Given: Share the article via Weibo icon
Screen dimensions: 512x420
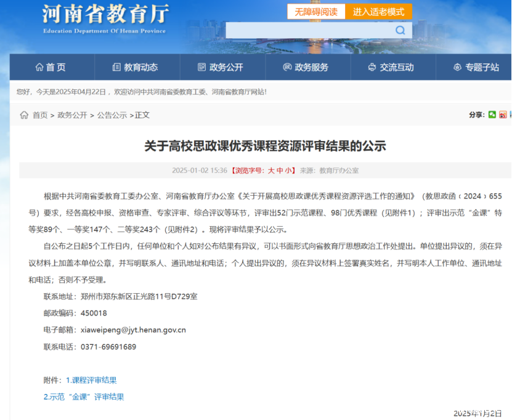Looking at the screenshot, I should coord(503,115).
